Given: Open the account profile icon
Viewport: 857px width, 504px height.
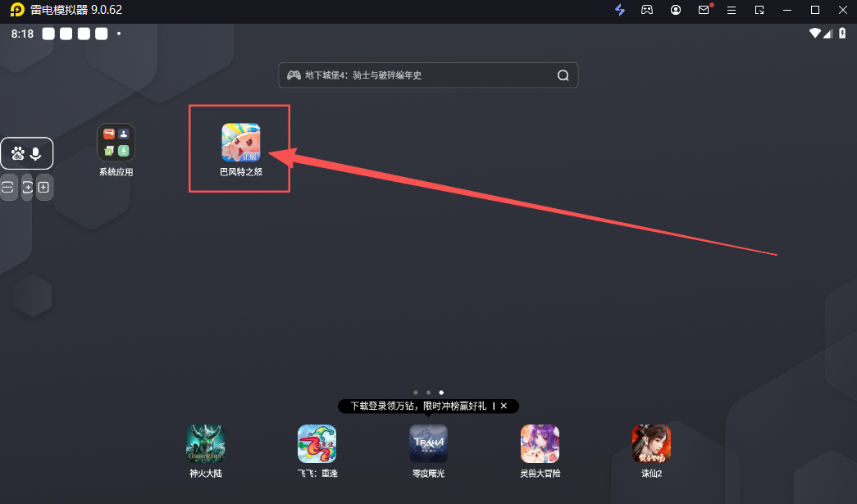Looking at the screenshot, I should [676, 10].
